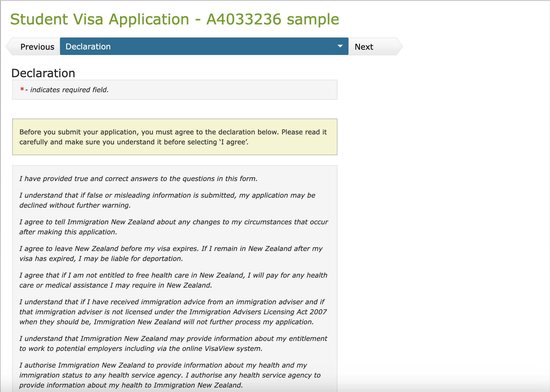
Task: Click the Student Visa Application title
Action: [99, 19]
